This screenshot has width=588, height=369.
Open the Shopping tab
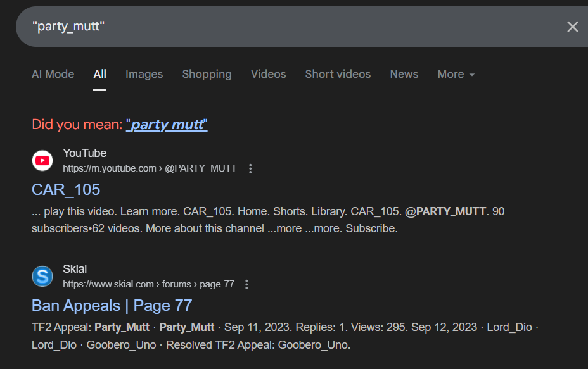207,74
